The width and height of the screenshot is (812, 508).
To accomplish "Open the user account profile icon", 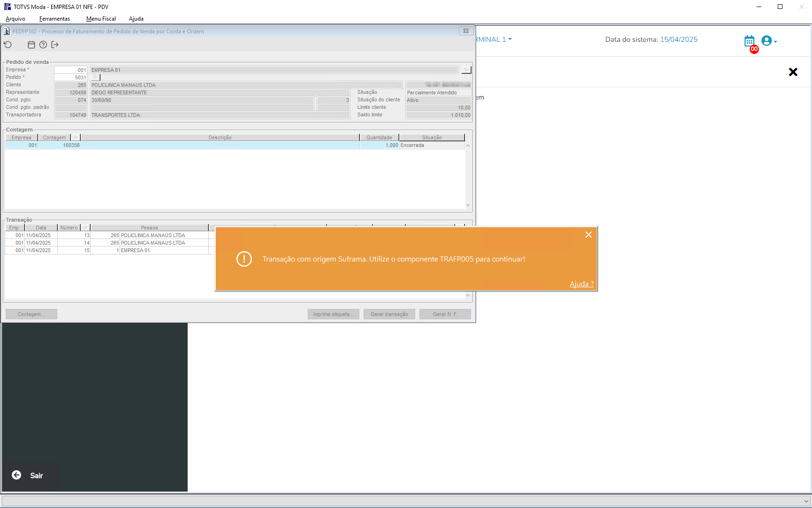I will (x=766, y=41).
